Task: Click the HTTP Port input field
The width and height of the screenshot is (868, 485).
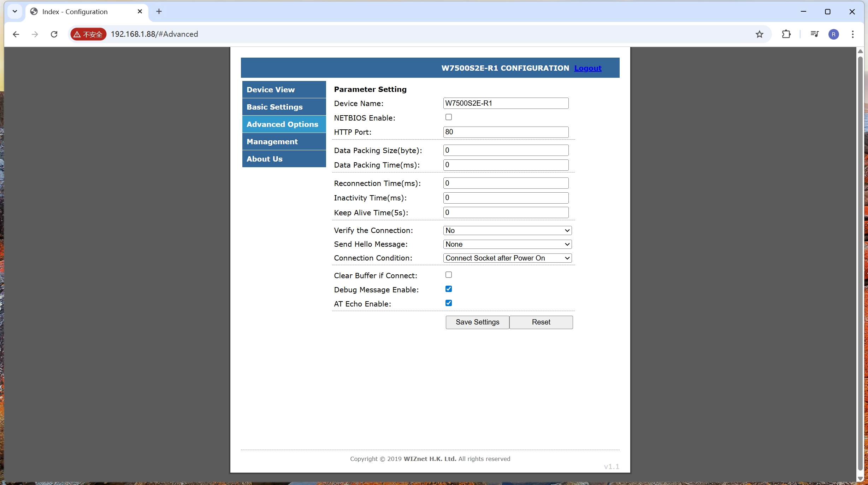Action: coord(505,132)
